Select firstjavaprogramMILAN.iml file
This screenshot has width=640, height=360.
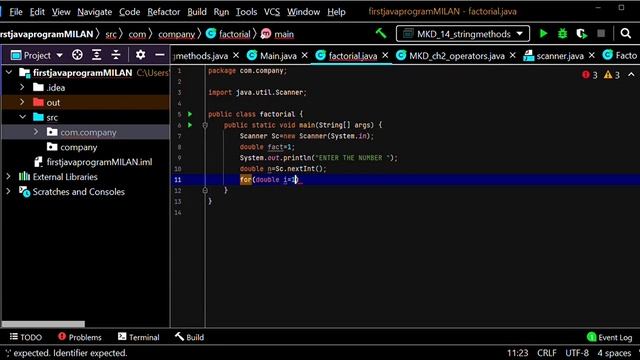[x=99, y=162]
